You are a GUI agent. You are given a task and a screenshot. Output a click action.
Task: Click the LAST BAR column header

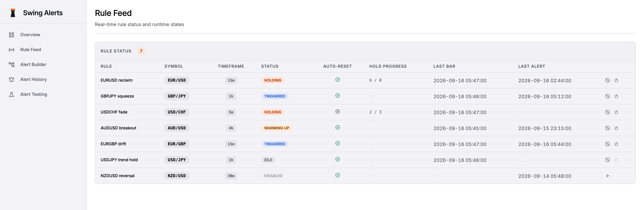pyautogui.click(x=444, y=66)
